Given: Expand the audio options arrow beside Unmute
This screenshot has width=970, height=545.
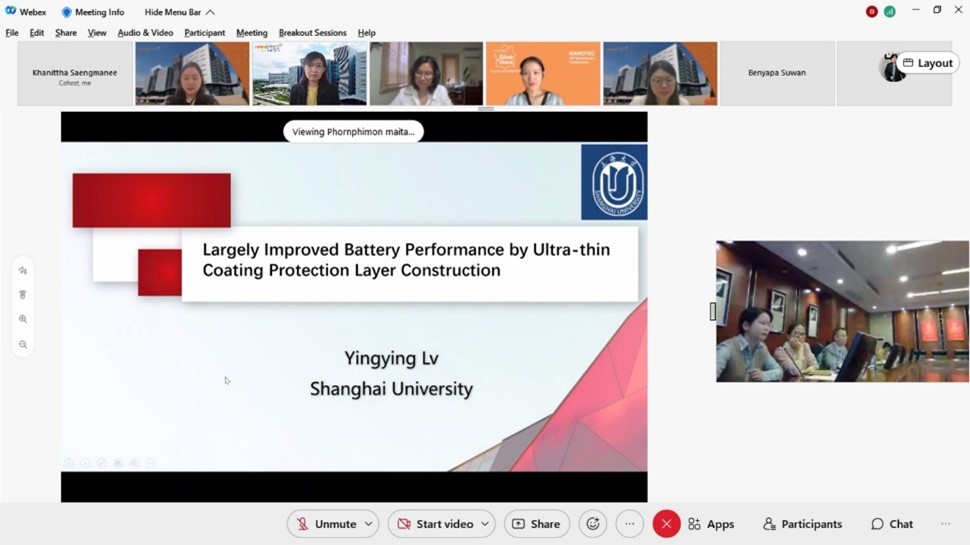Looking at the screenshot, I should coord(369,524).
